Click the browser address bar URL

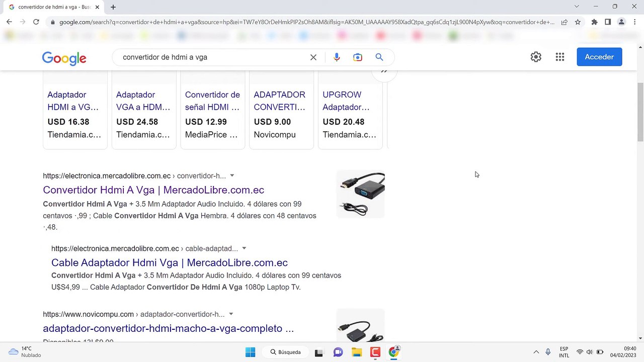[307, 22]
